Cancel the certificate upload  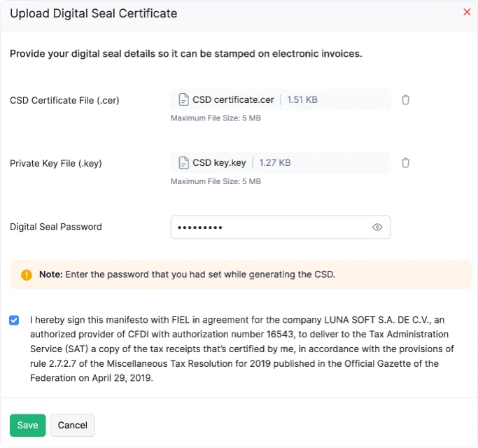tap(73, 425)
